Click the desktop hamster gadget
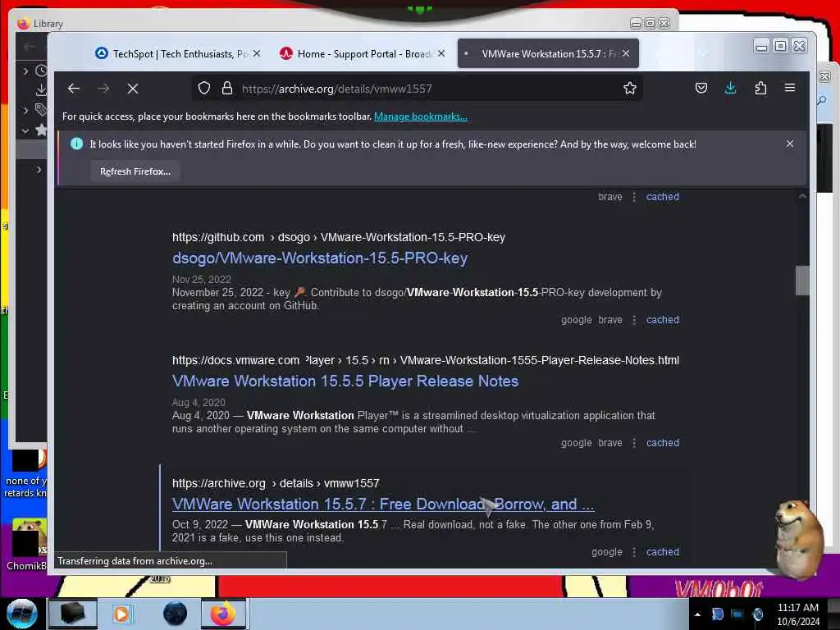The image size is (840, 630). point(798,538)
